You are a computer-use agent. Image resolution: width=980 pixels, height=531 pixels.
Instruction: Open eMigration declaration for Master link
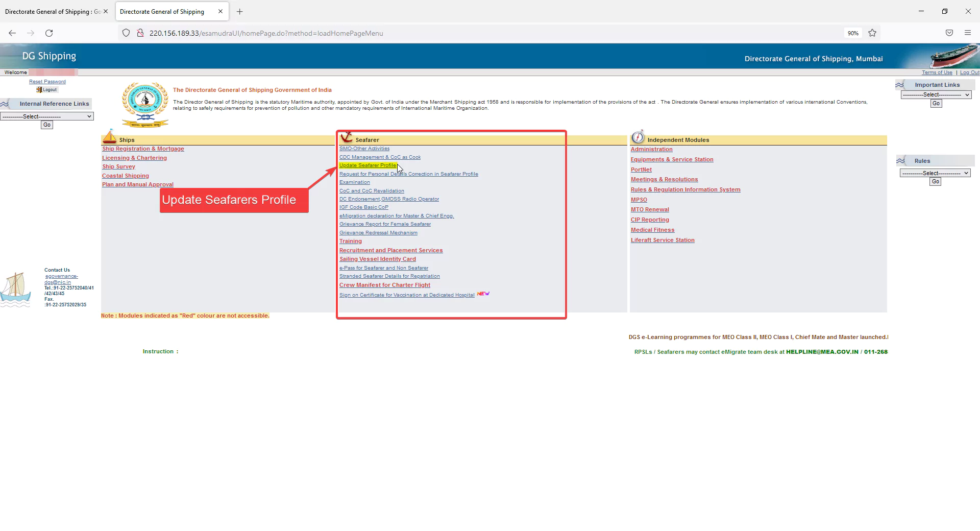(x=397, y=216)
